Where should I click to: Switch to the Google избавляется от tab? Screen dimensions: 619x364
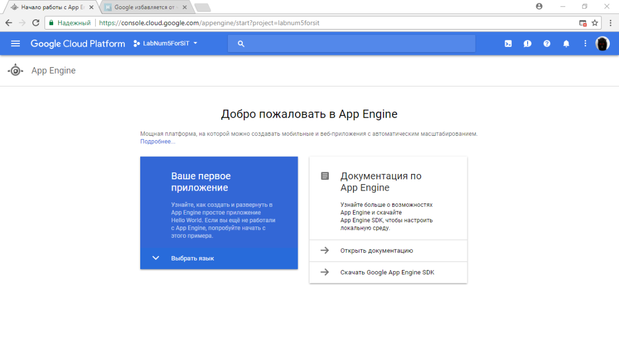coord(145,7)
